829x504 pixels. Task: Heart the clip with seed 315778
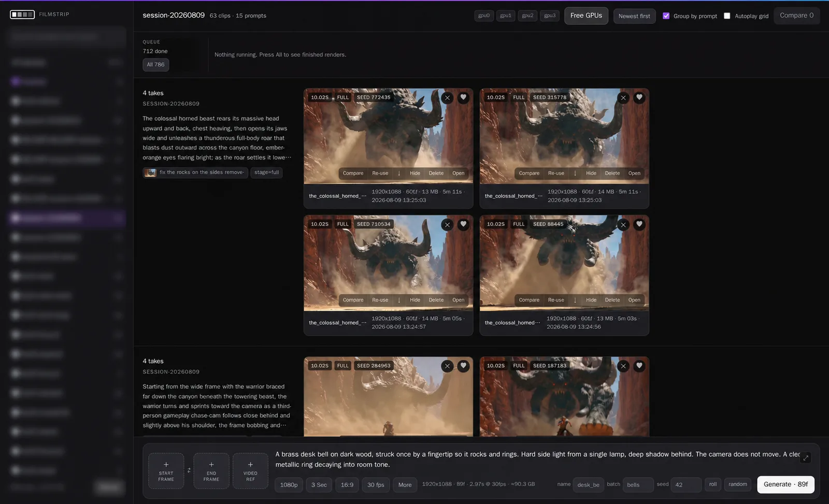[639, 97]
